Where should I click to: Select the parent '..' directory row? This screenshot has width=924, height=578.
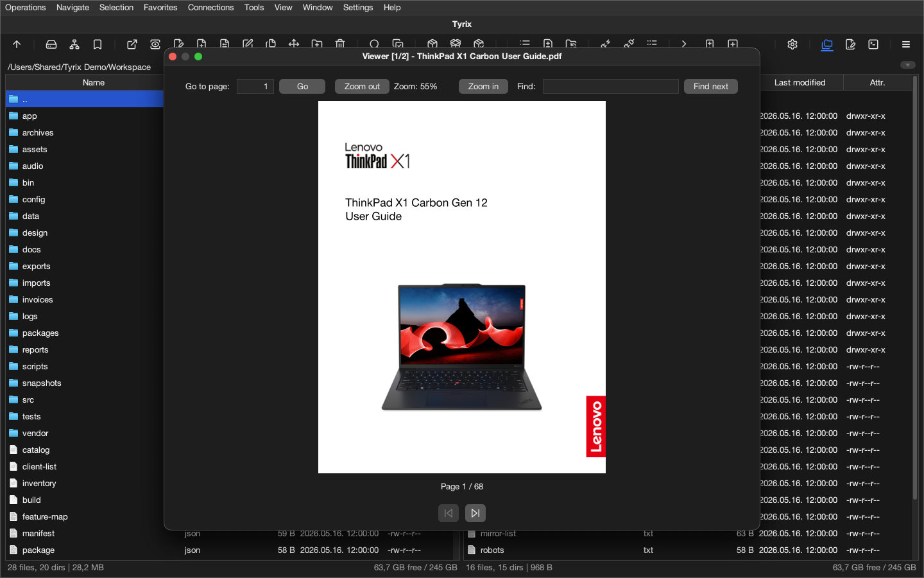point(85,99)
